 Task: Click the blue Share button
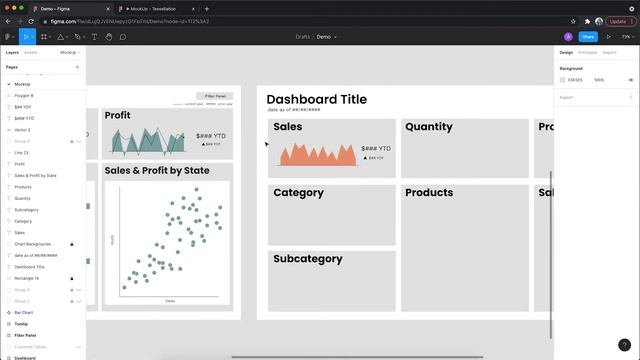coord(588,37)
